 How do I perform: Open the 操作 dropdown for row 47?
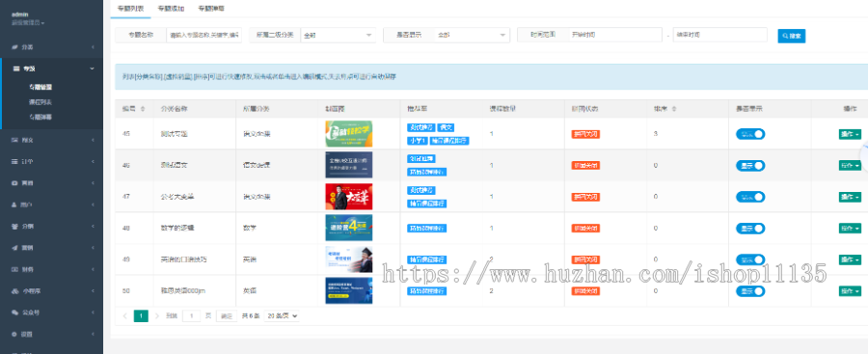850,197
